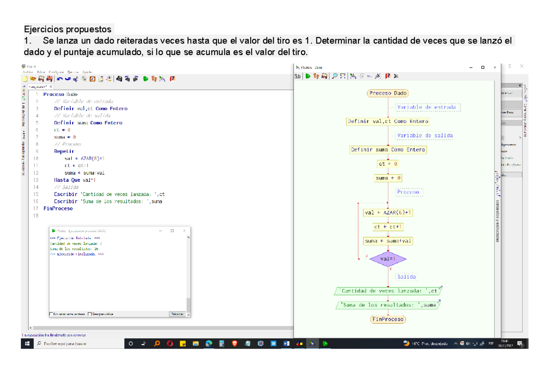This screenshot has width=555, height=392.
Task: Open the Configurar menu
Action: coord(56,72)
